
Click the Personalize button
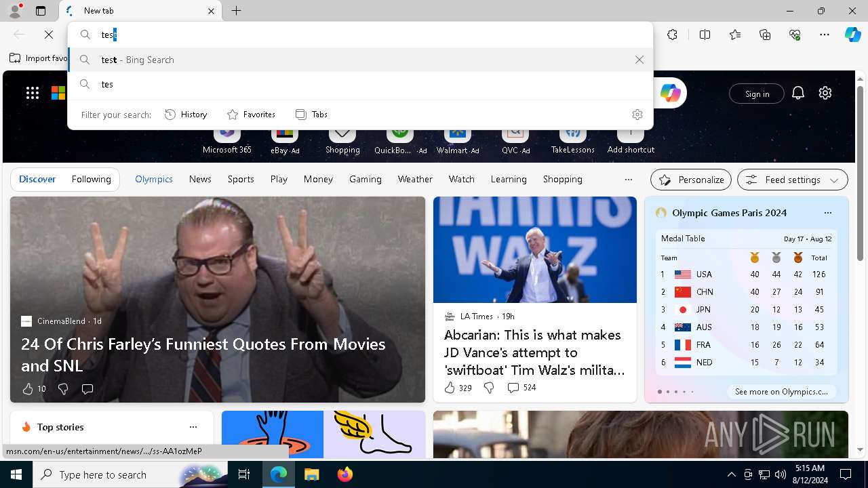pos(691,180)
